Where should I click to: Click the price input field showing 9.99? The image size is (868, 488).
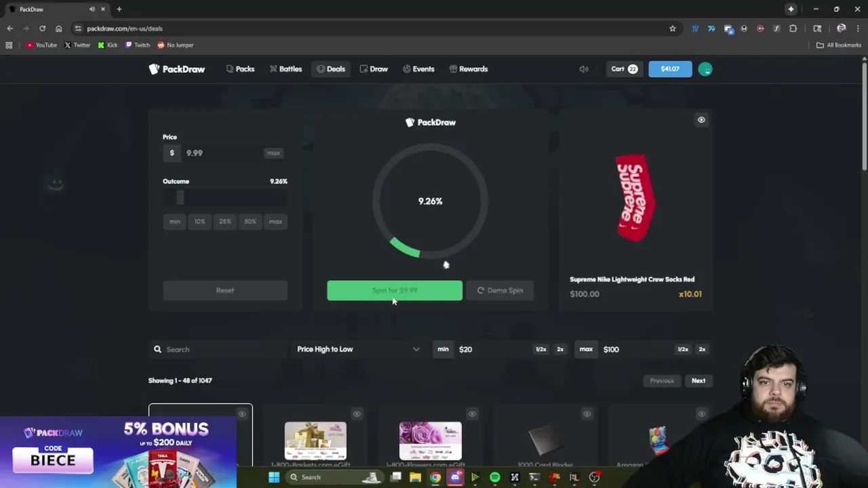tap(224, 153)
